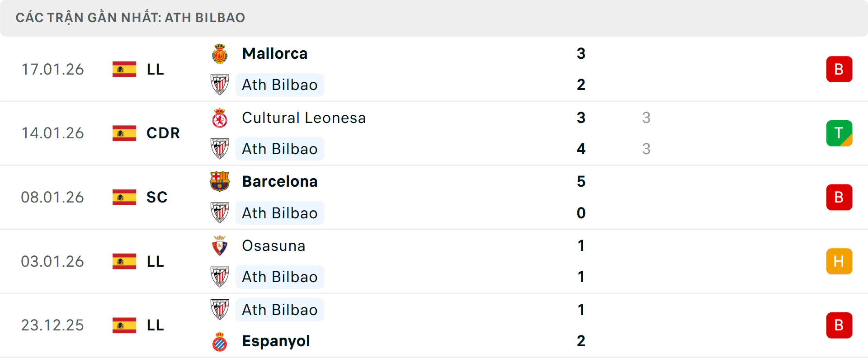Image resolution: width=868 pixels, height=358 pixels.
Task: Click the penalty score 3 for Cultural Leonesa
Action: point(646,118)
